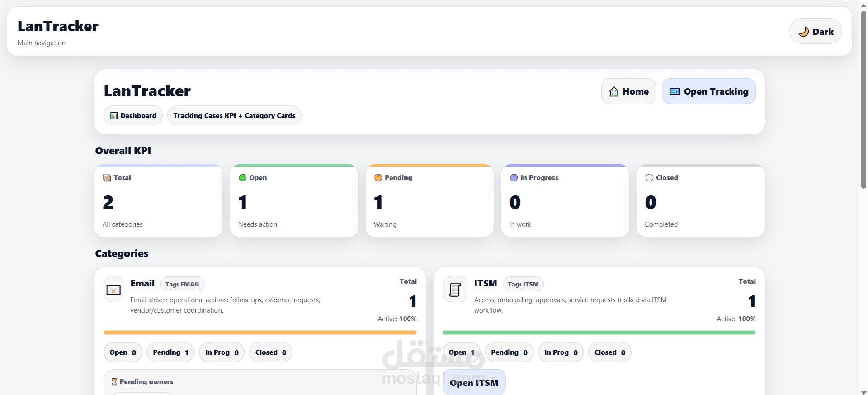Viewport: 868px width, 395px height.
Task: Click the ITSM green progress bar
Action: click(599, 333)
